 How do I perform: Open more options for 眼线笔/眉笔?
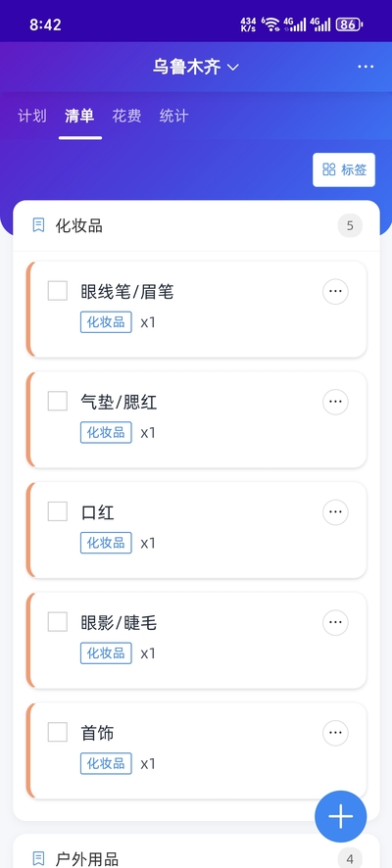(x=335, y=291)
